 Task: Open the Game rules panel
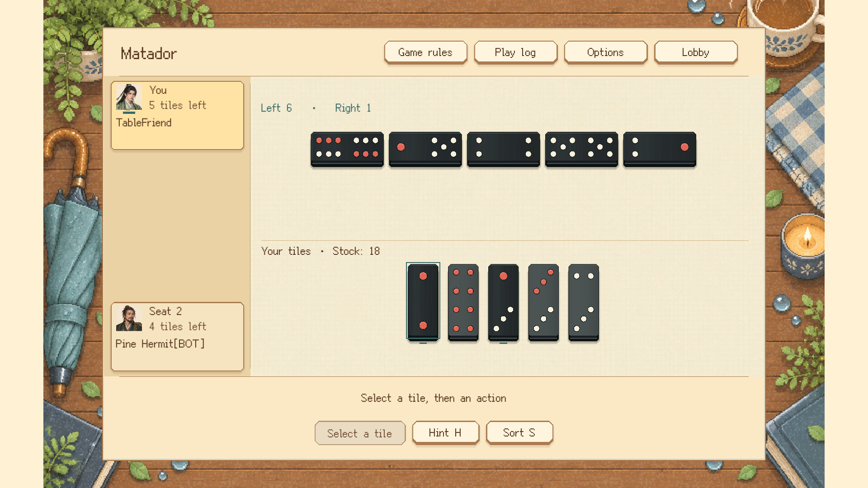click(x=425, y=52)
